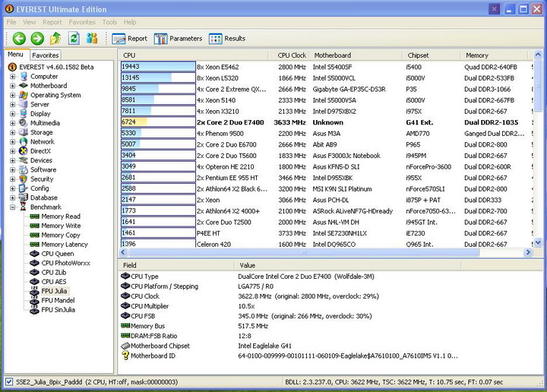Sort by the Motherboard column header
The height and width of the screenshot is (392, 547).
tap(356, 55)
